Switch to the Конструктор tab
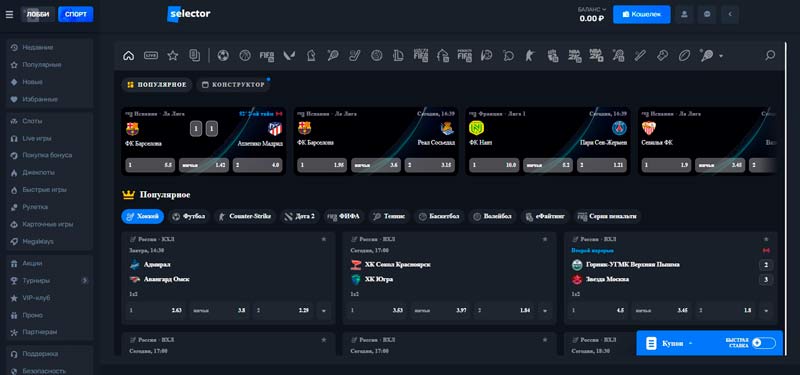 click(x=234, y=85)
